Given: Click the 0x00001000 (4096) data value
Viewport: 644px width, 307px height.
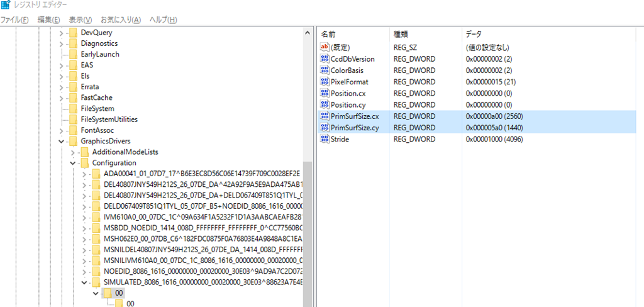Looking at the screenshot, I should click(494, 139).
